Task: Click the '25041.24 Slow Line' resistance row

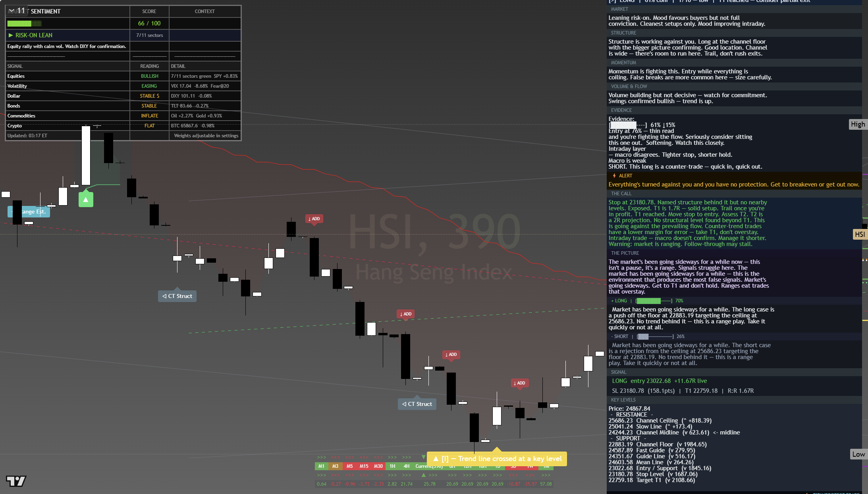Action: pos(650,427)
